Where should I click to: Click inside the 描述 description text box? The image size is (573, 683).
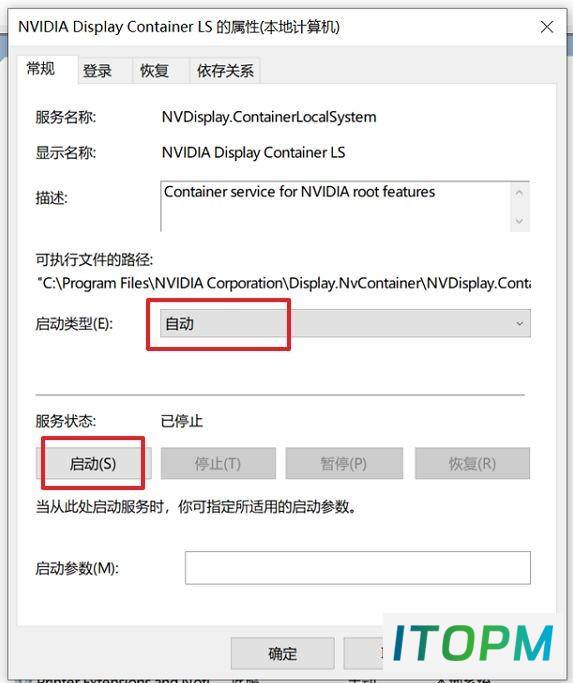336,206
